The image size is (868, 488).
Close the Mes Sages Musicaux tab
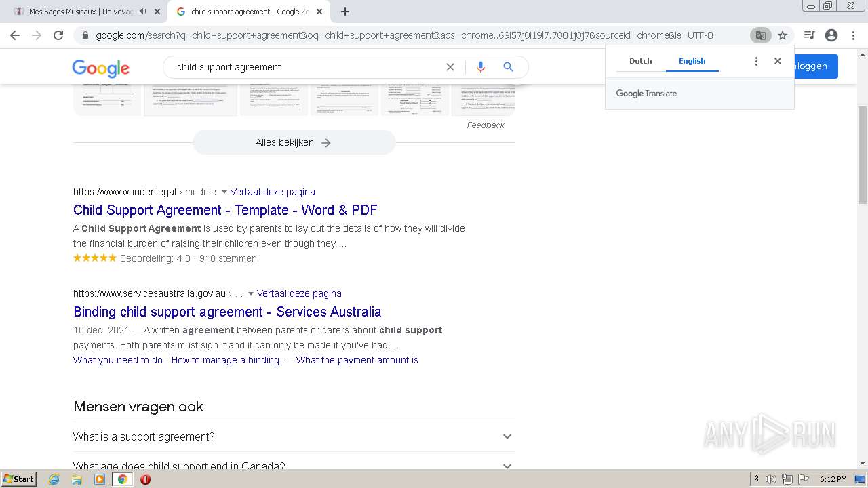coord(157,12)
